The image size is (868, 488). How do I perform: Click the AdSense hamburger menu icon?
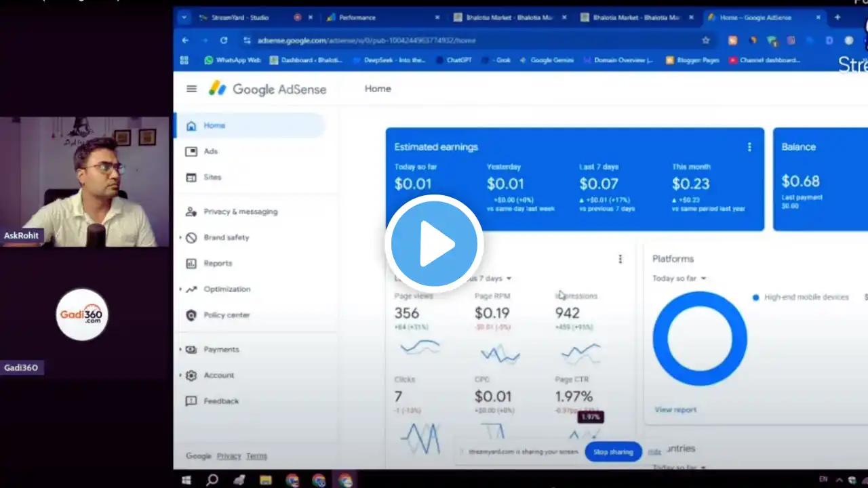point(191,89)
